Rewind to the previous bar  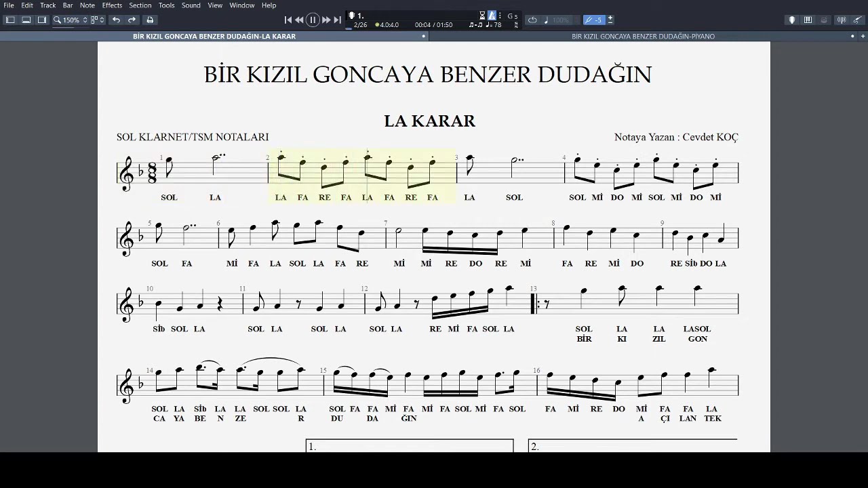point(300,20)
